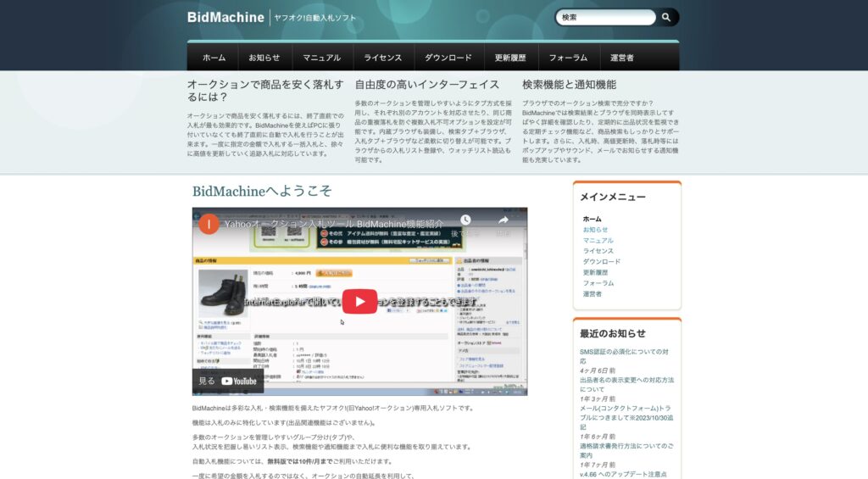This screenshot has height=479, width=868.
Task: Select お知らせ in the sidebar main menu
Action: click(x=595, y=229)
